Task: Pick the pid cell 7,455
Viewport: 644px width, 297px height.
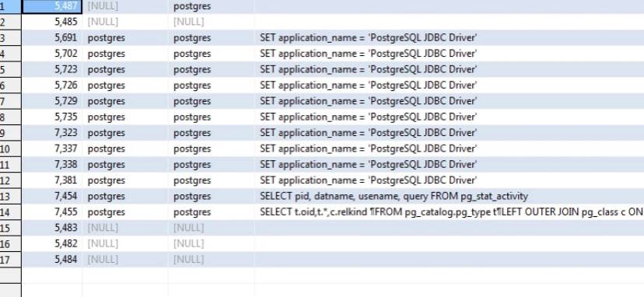Action: coord(52,212)
